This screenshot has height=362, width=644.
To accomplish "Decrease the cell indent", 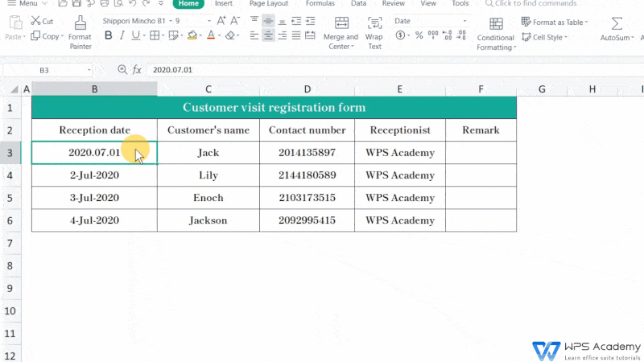I will 296,21.
